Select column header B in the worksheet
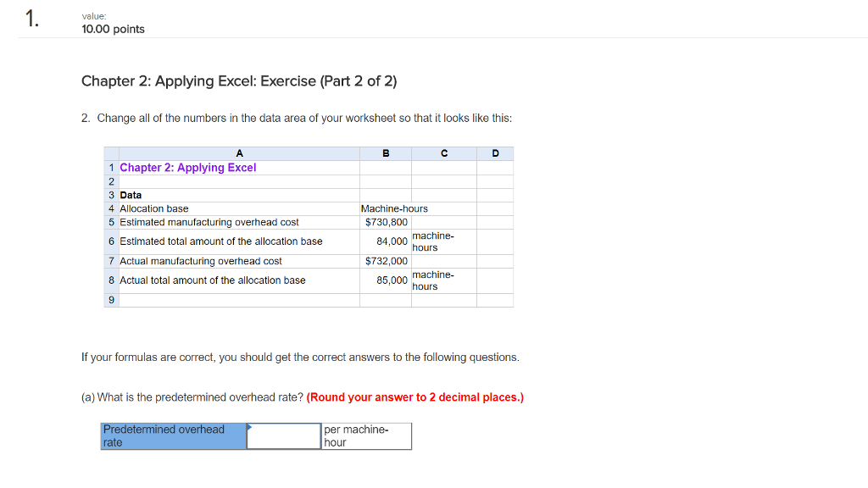The height and width of the screenshot is (488, 868). tap(385, 153)
